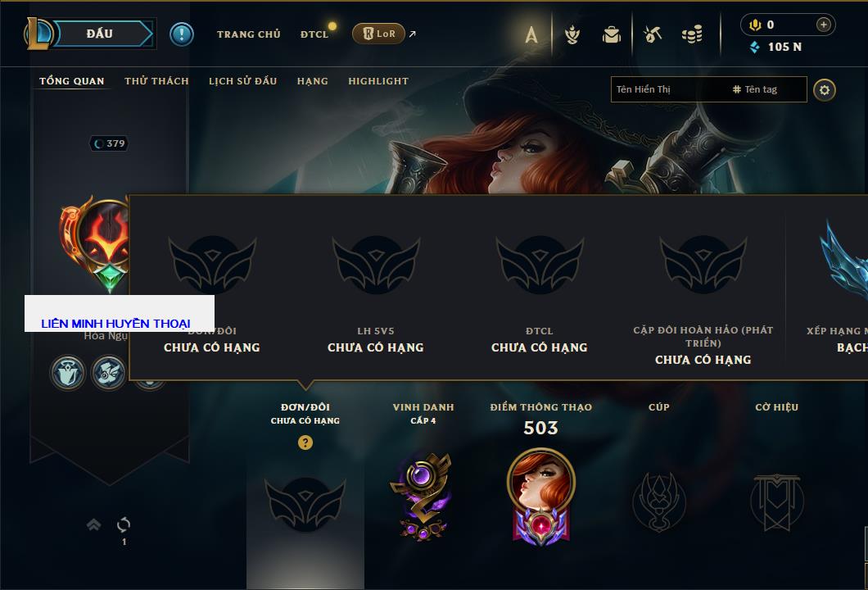868x590 pixels.
Task: Open the Store coins icon
Action: click(x=692, y=35)
